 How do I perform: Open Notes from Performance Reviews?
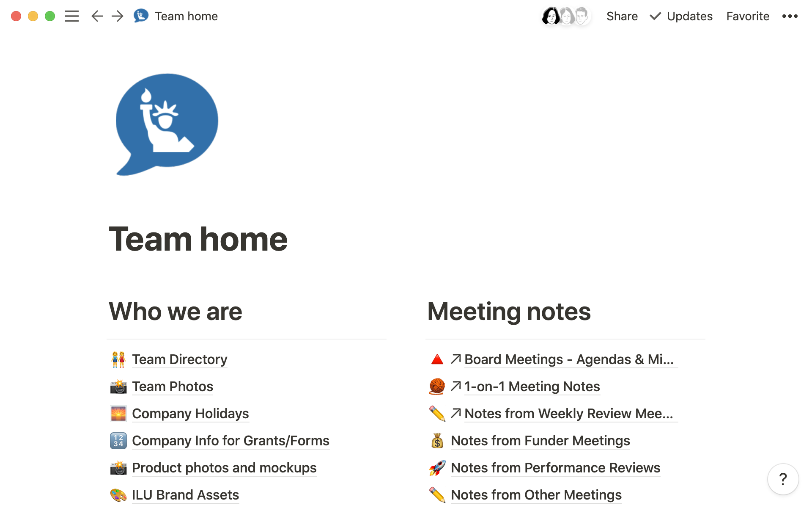556,468
